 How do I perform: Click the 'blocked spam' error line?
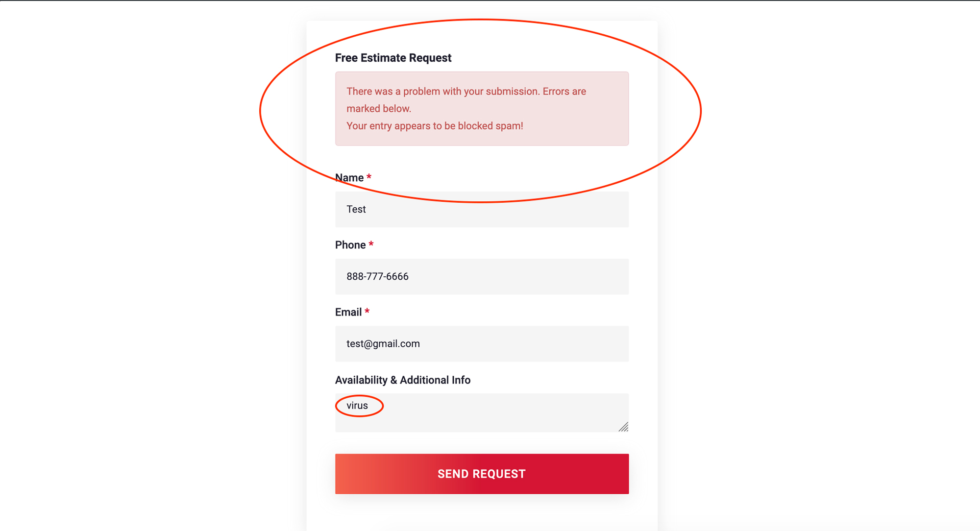click(x=435, y=126)
